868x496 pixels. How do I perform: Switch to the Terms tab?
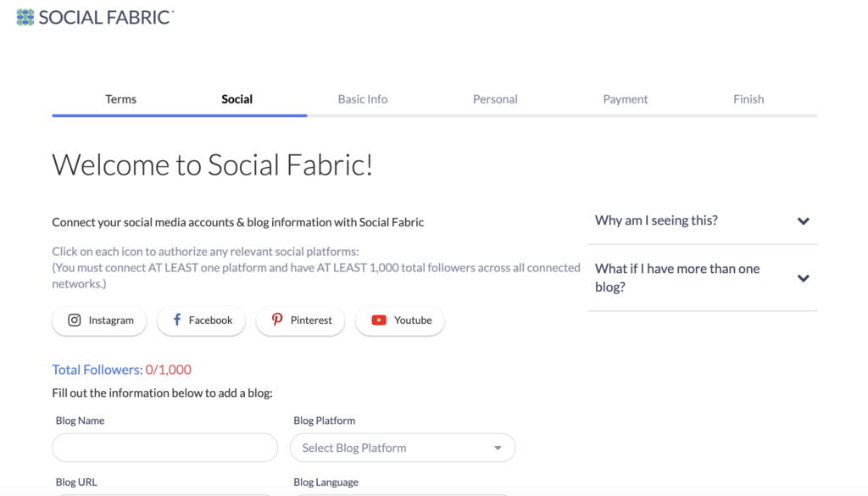(x=120, y=99)
